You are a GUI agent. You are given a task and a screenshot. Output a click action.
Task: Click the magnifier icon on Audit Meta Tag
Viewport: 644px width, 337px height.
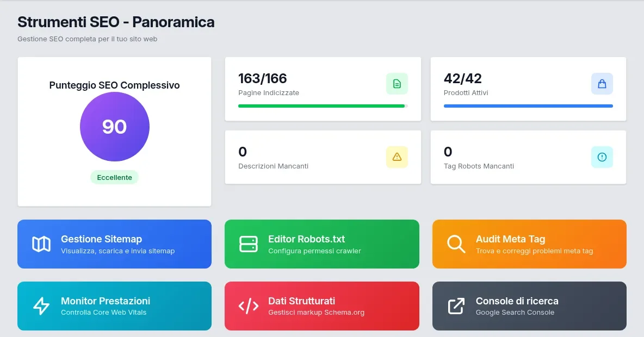tap(456, 244)
